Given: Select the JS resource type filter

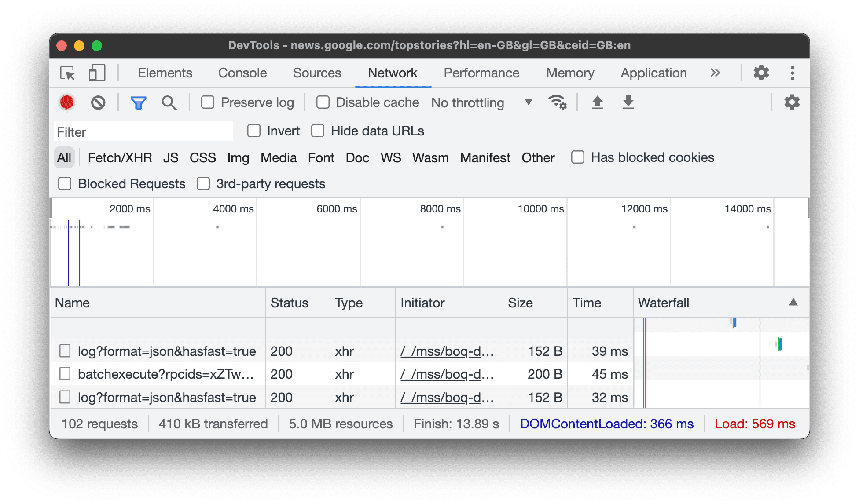Looking at the screenshot, I should (x=170, y=158).
